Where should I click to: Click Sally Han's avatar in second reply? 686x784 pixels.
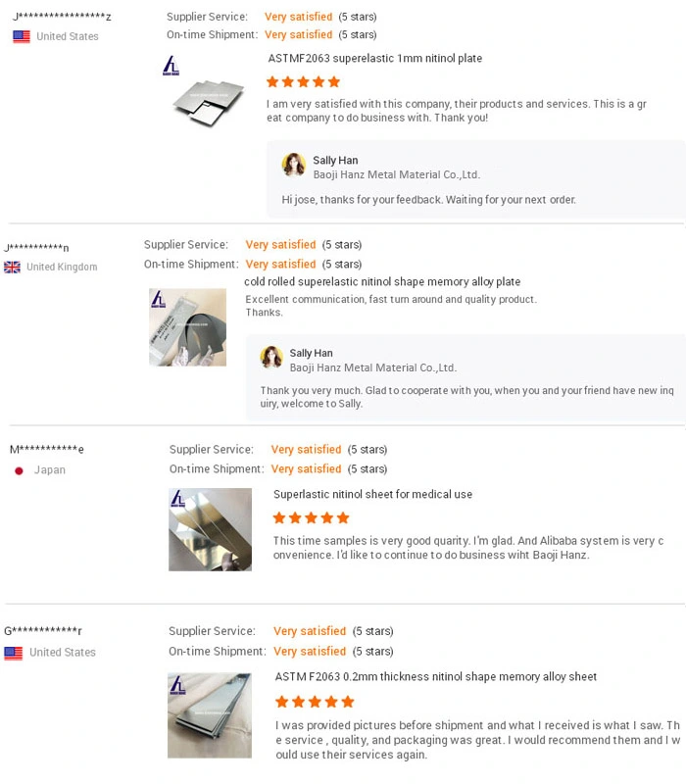coord(271,357)
